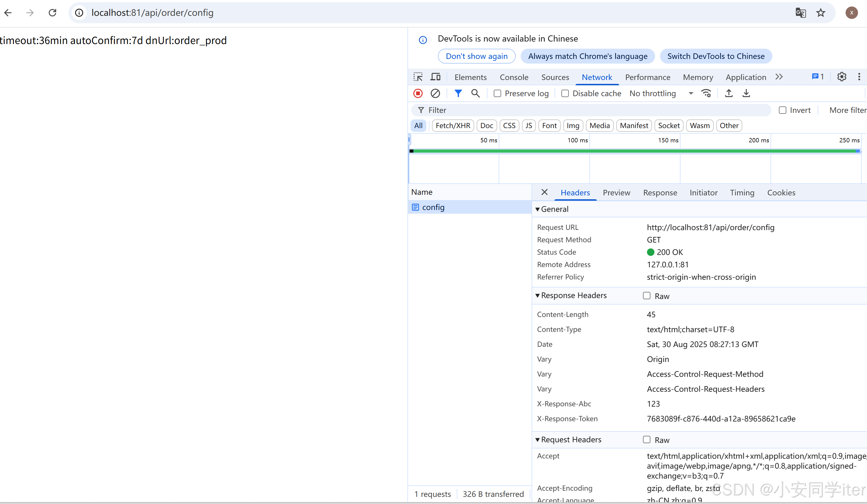Activate the inspect element picker

pos(418,77)
